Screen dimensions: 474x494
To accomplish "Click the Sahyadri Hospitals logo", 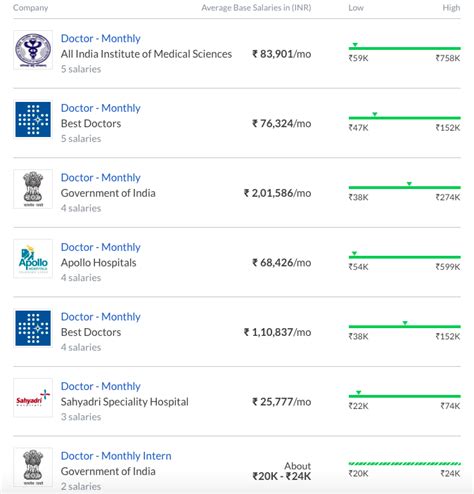I will point(33,398).
